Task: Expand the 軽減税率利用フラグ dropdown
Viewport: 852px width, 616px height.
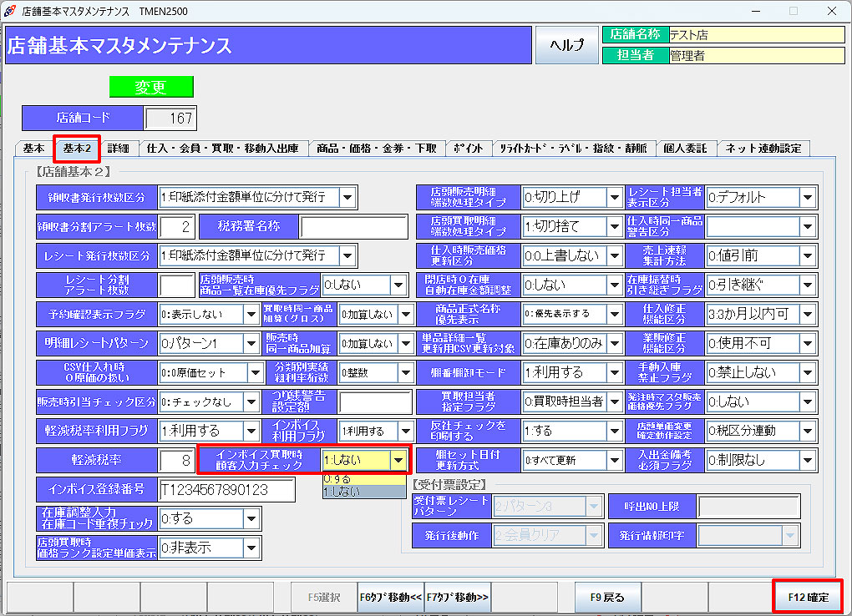Action: [252, 431]
